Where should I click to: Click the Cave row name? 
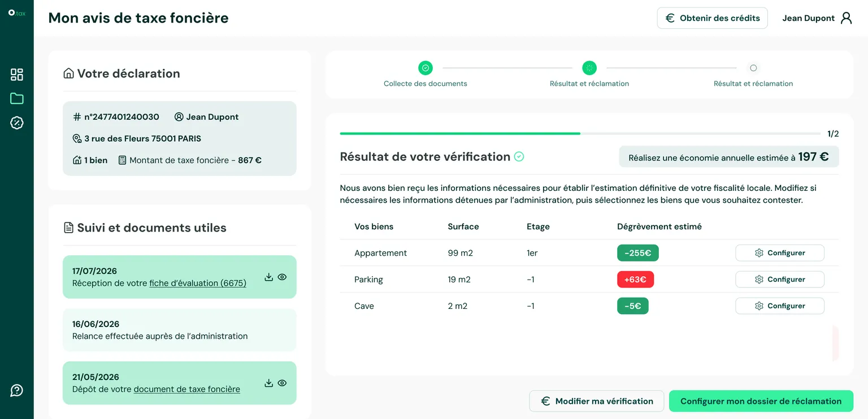[x=364, y=306]
